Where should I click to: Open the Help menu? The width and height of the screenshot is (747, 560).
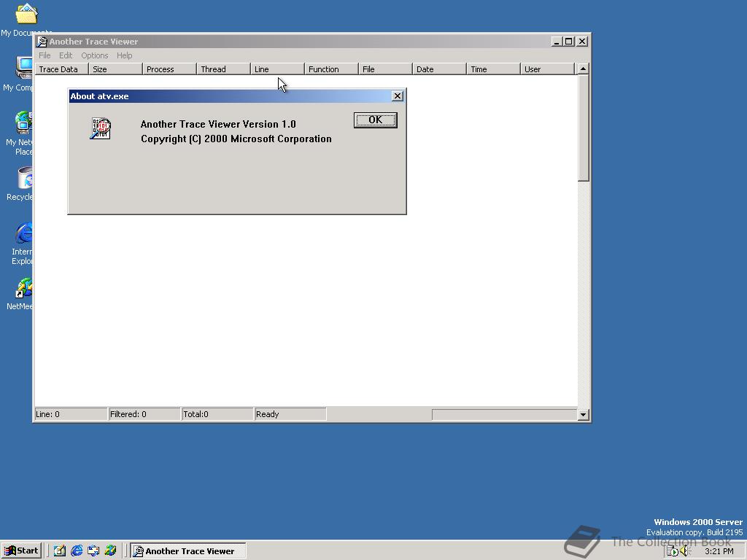(x=124, y=55)
